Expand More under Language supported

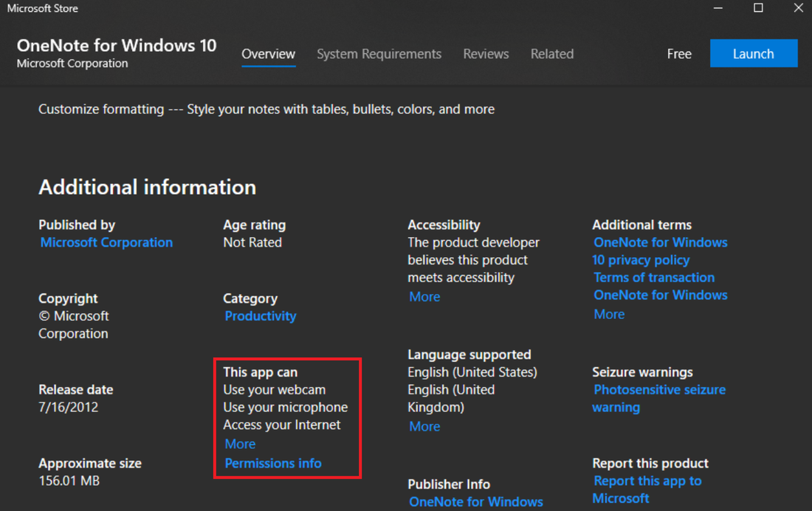pyautogui.click(x=424, y=427)
